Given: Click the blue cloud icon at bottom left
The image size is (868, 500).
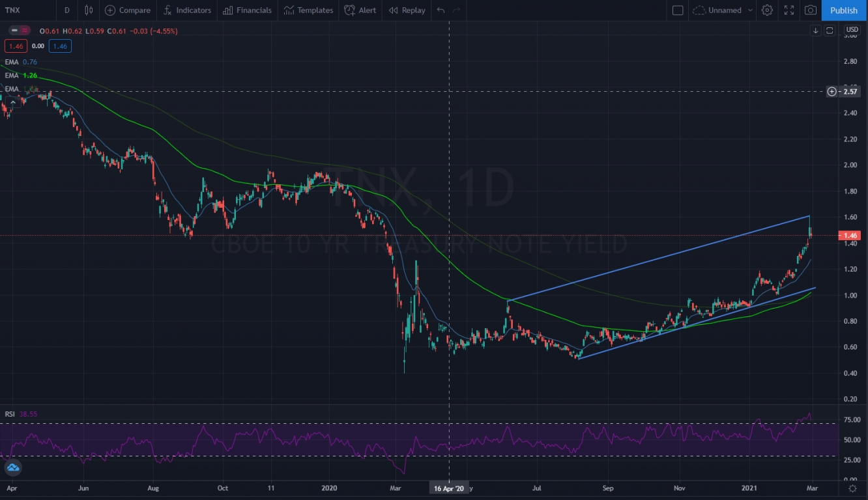Looking at the screenshot, I should [13, 467].
